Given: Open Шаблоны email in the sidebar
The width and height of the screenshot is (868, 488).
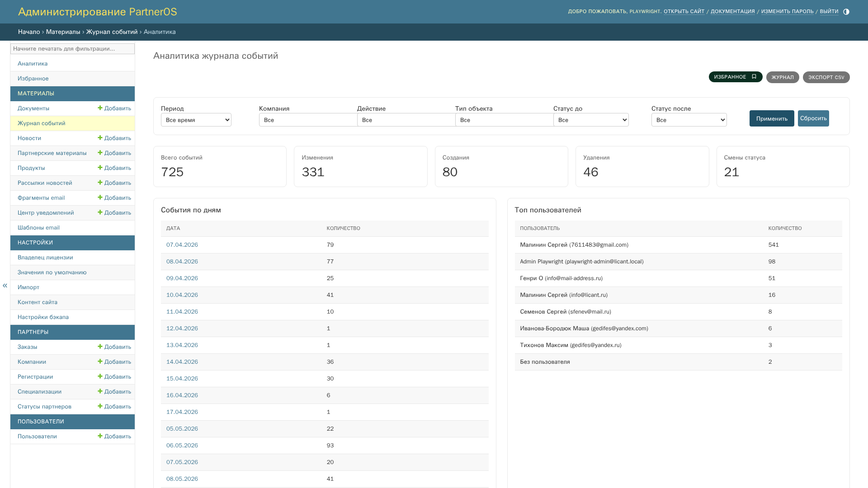Looking at the screenshot, I should pos(38,228).
